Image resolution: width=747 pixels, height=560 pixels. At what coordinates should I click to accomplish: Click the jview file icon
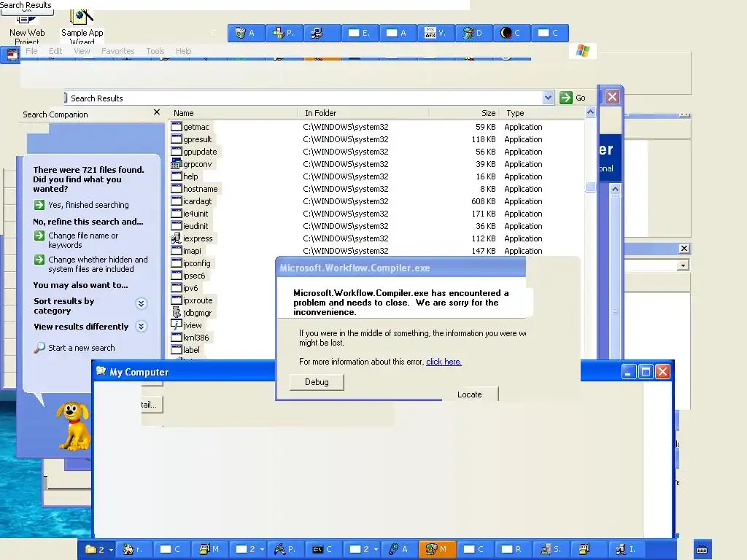pyautogui.click(x=177, y=324)
